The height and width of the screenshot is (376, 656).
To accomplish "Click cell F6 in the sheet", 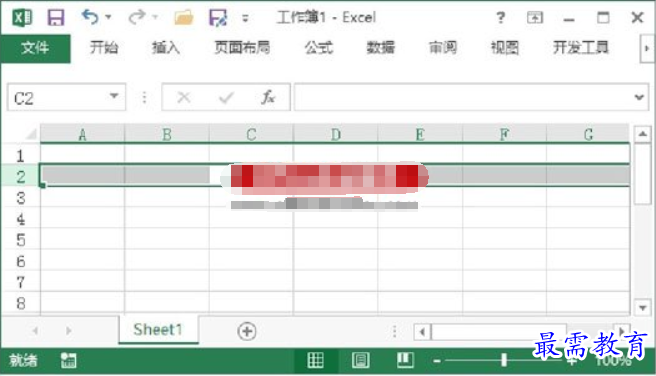I will [x=505, y=261].
